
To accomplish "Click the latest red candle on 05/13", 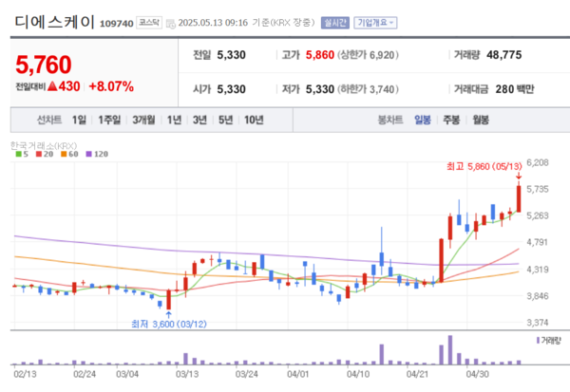I will pos(519,198).
